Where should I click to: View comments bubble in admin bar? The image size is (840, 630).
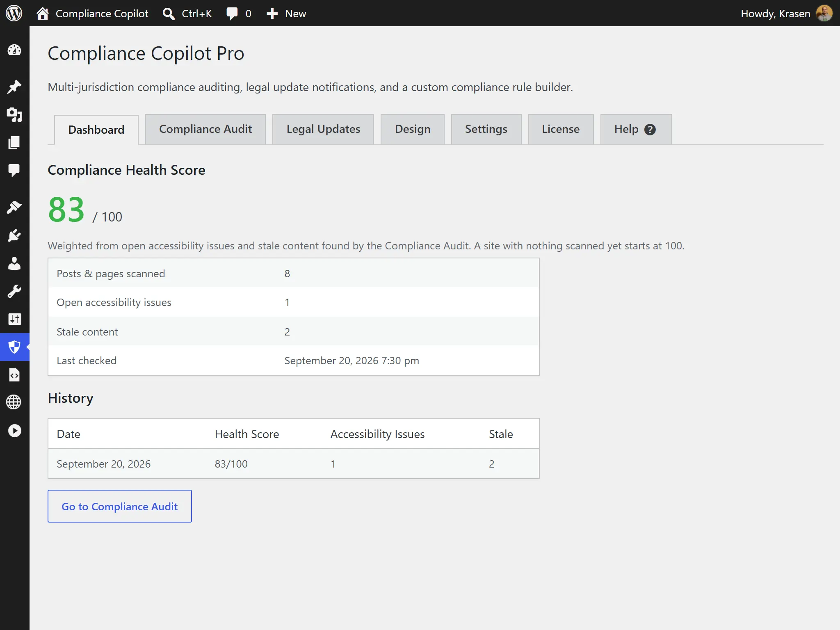pos(232,14)
